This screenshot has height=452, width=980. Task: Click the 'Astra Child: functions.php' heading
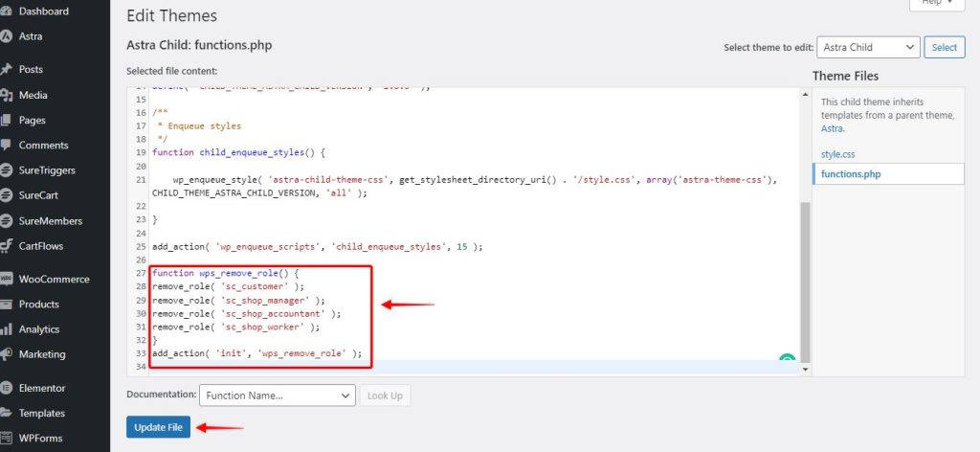[x=199, y=45]
